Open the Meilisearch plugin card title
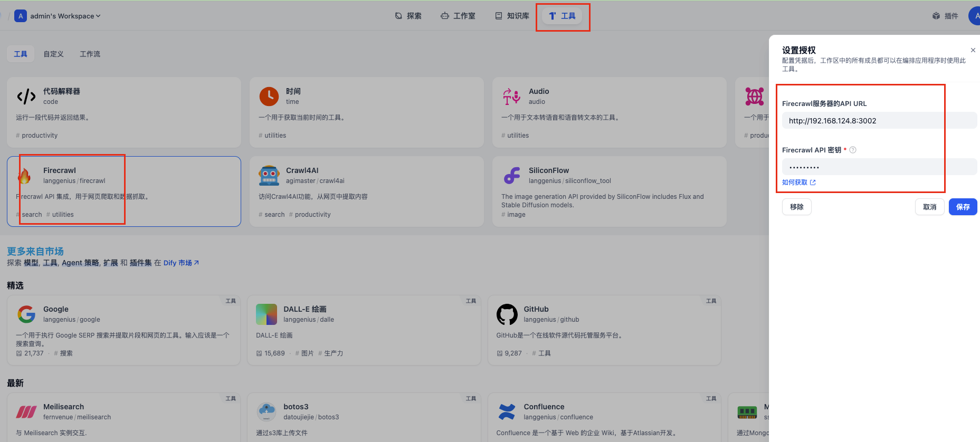This screenshot has width=980, height=442. coord(64,407)
